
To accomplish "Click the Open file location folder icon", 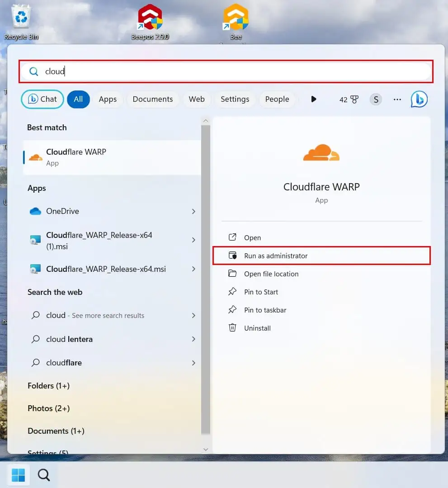I will (x=232, y=274).
